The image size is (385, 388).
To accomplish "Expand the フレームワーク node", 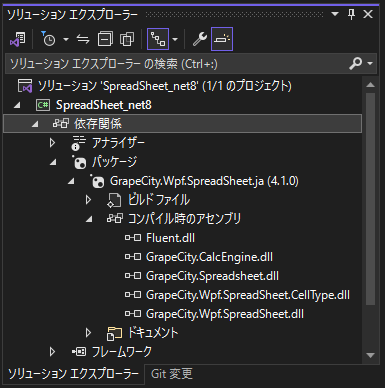I will click(52, 352).
